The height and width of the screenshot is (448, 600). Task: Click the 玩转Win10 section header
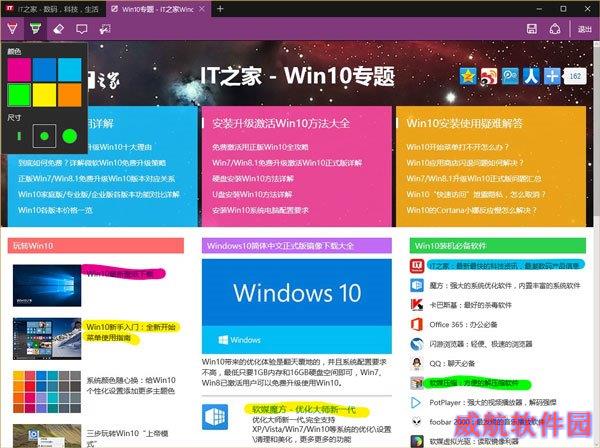[x=96, y=246]
